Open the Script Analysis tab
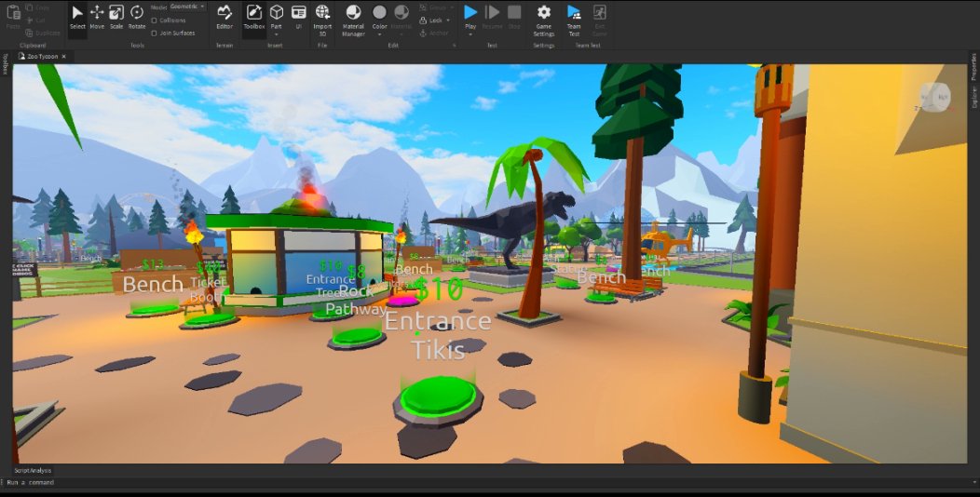Image resolution: width=980 pixels, height=497 pixels. [x=34, y=471]
